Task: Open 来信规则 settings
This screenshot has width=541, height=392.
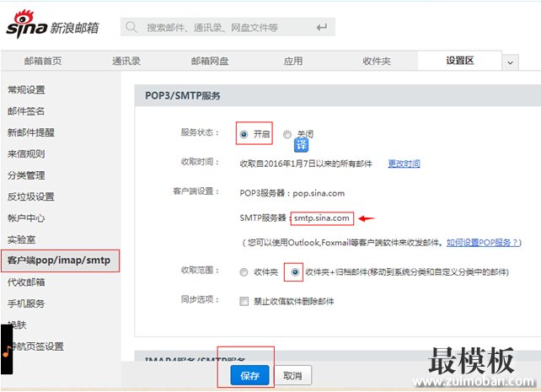Action: click(x=26, y=154)
